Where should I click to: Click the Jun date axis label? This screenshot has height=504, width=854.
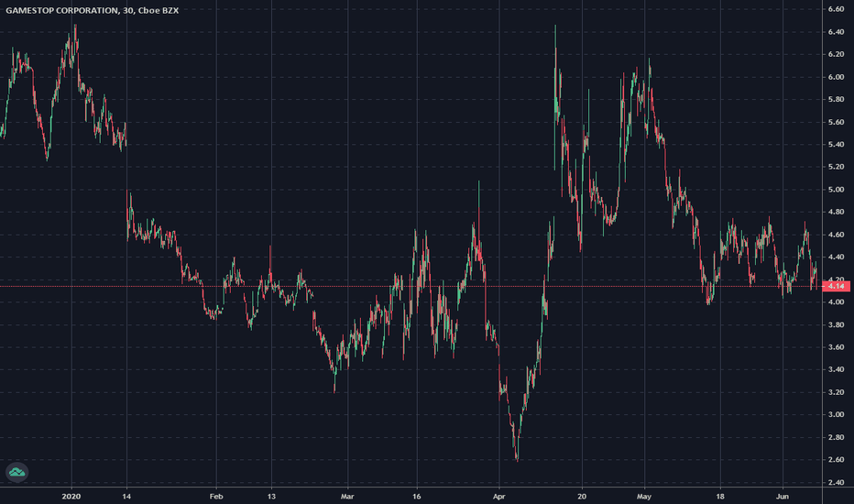(x=783, y=497)
